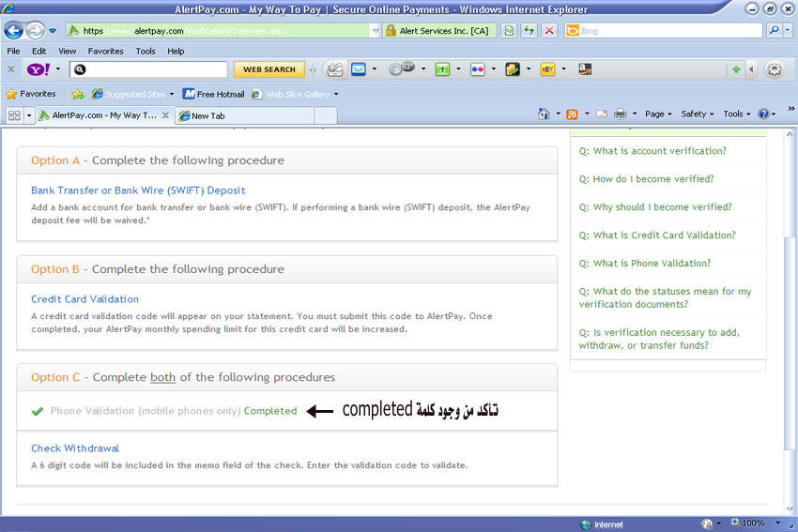798x532 pixels.
Task: Click the Home icon in command bar
Action: (x=544, y=114)
